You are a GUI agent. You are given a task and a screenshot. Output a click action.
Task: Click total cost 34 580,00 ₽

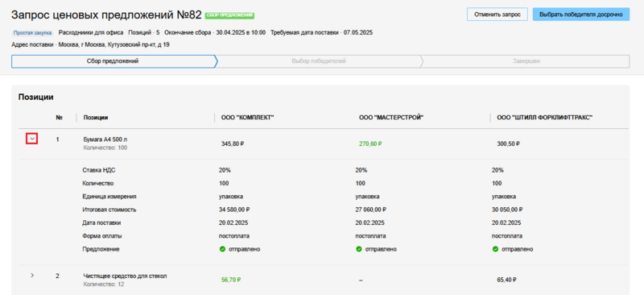pos(234,210)
